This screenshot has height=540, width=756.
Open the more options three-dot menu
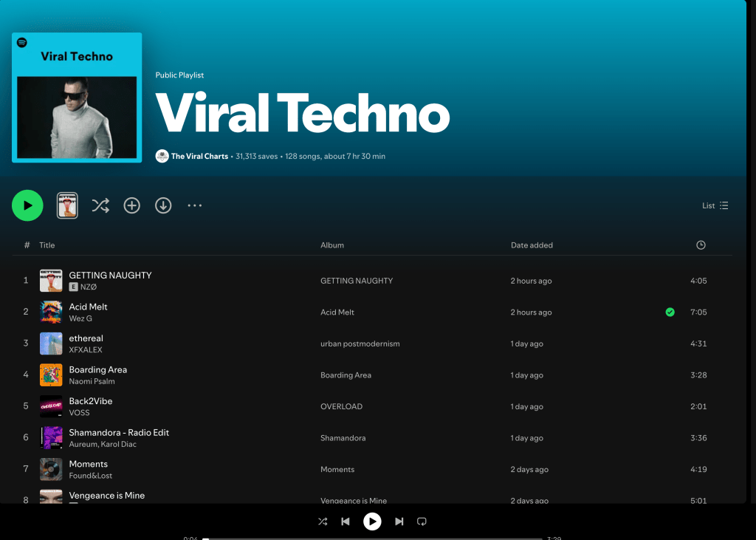195,205
